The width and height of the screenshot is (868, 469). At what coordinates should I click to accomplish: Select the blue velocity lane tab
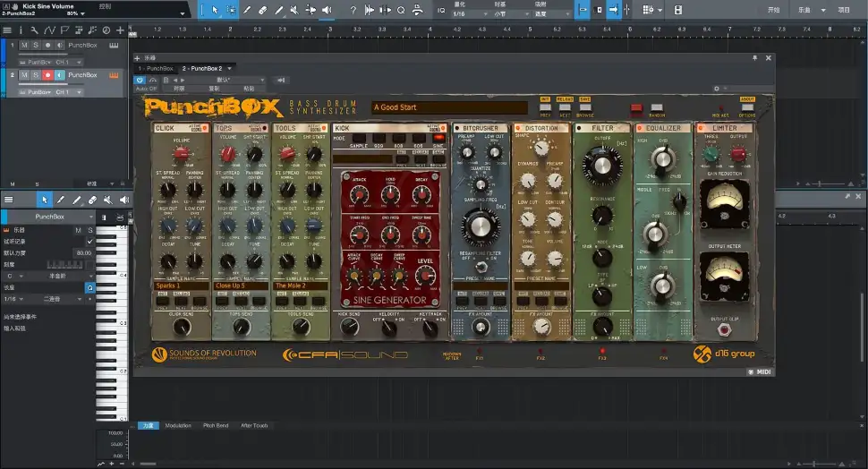(149, 426)
